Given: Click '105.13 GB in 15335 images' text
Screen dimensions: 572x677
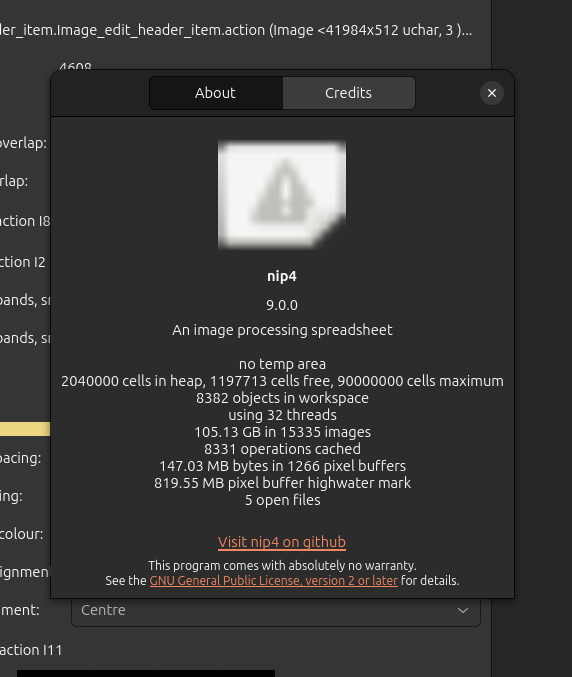Looking at the screenshot, I should [x=282, y=432].
